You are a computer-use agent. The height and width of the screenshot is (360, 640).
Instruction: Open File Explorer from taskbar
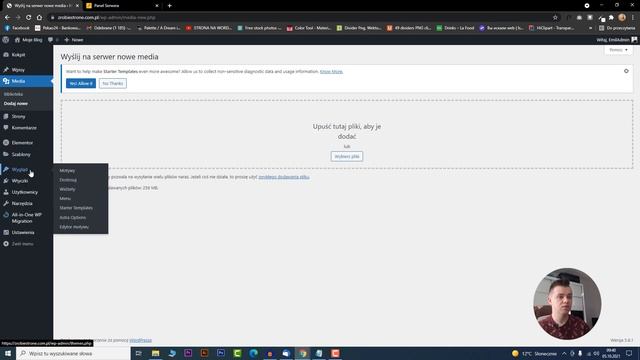pos(156,353)
